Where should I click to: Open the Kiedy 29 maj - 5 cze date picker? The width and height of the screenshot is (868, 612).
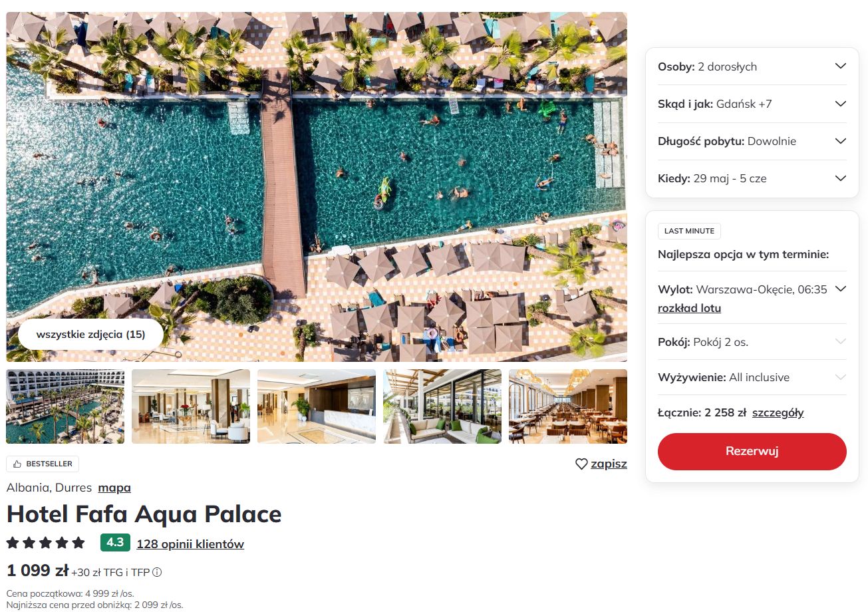752,178
